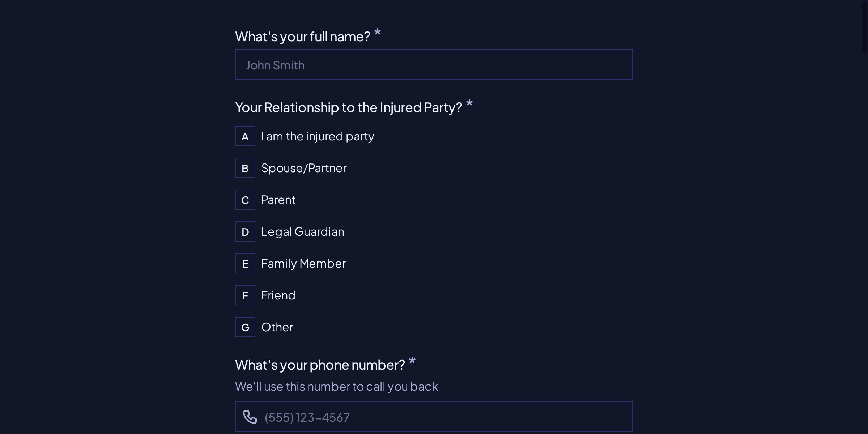Screen dimensions: 868x434
Task: Select option A, I am the injured party
Action: click(318, 136)
